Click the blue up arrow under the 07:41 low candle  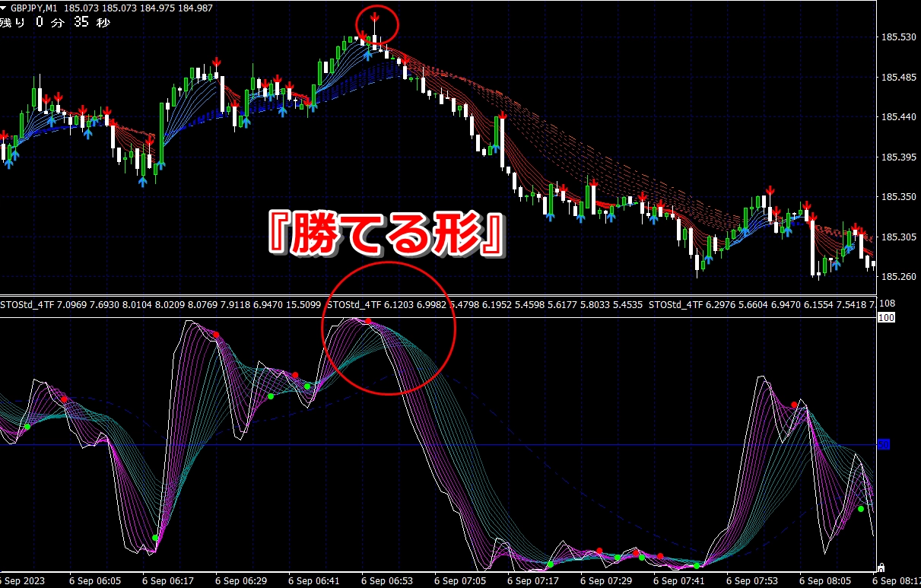point(709,259)
